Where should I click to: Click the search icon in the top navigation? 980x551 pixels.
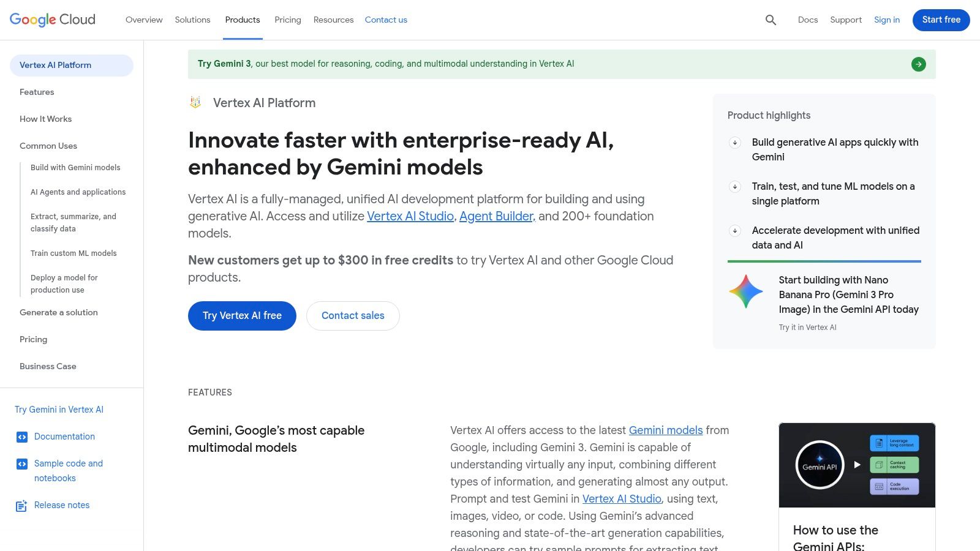(770, 20)
